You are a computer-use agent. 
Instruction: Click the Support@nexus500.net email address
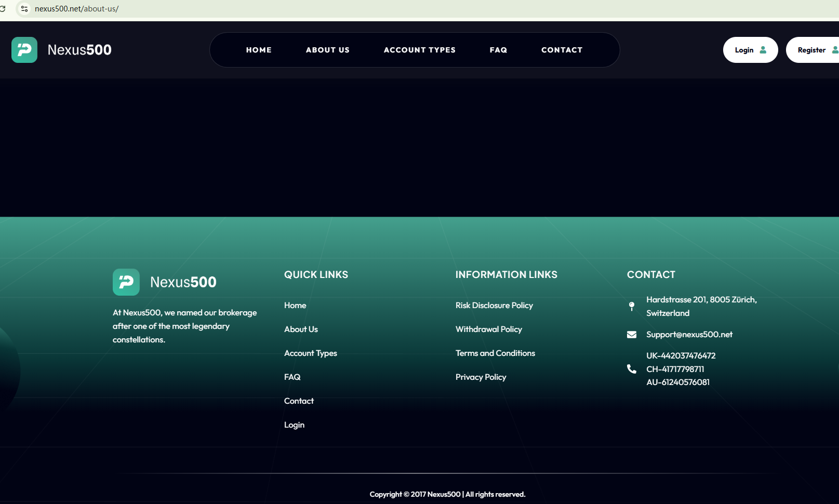pos(689,335)
